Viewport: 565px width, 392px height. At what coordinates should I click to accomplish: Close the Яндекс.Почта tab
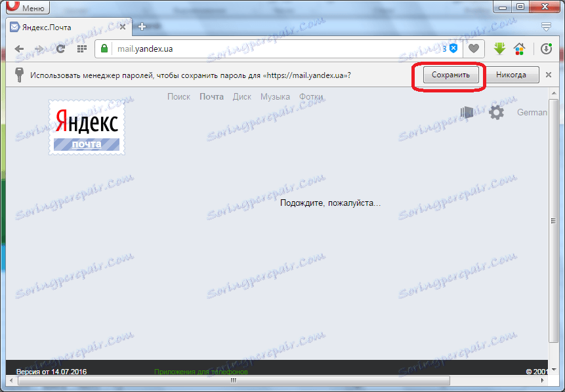[x=123, y=28]
